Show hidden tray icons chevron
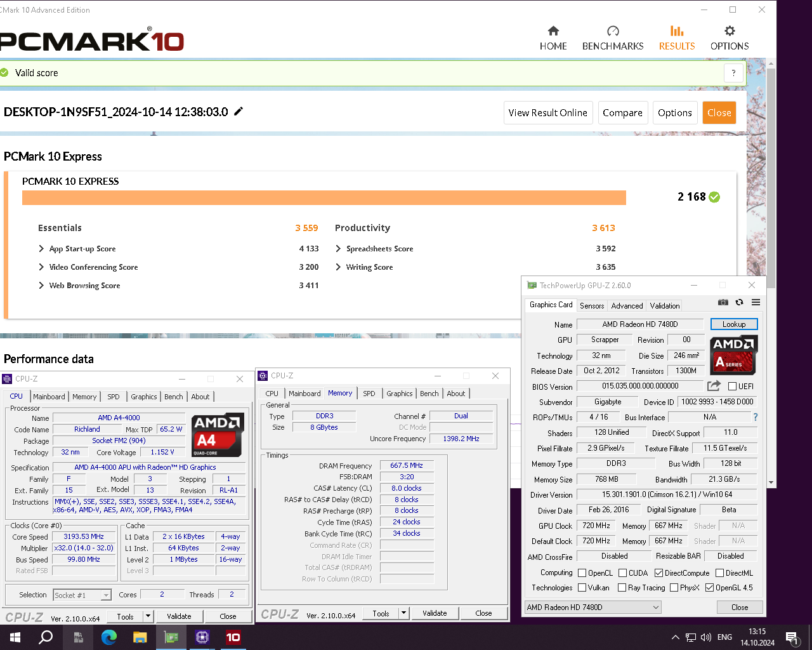812x650 pixels. click(x=675, y=637)
